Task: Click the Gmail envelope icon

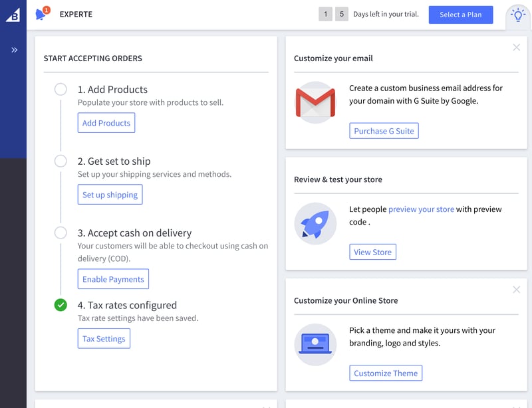Action: point(315,102)
